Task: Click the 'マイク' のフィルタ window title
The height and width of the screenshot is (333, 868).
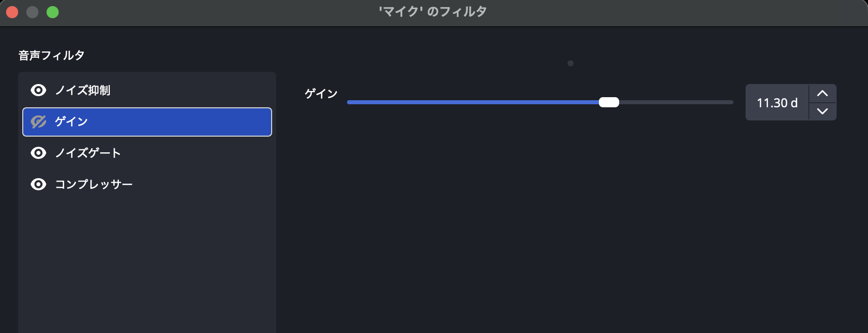Action: 433,12
